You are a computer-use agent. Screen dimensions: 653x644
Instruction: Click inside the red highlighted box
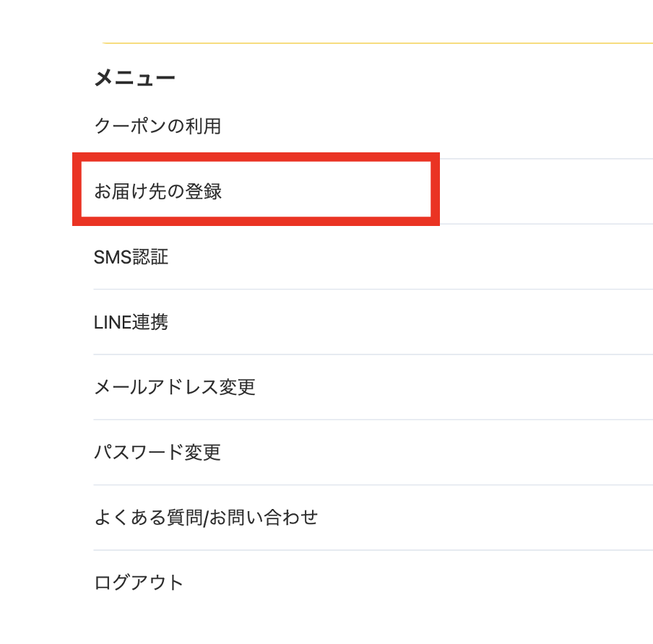coord(256,189)
